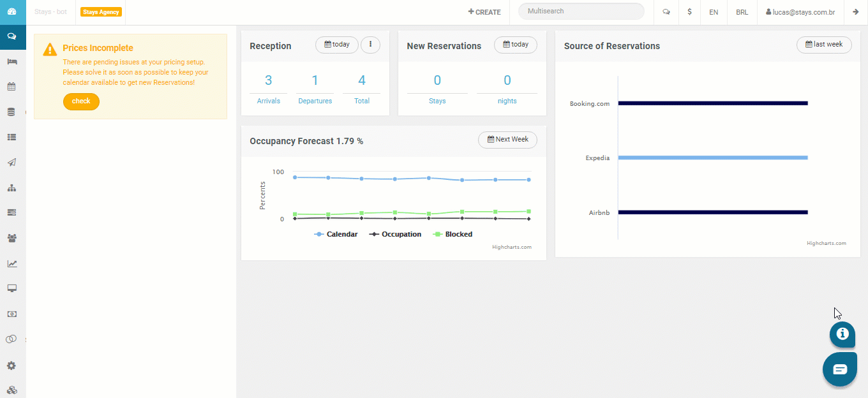This screenshot has height=398, width=868.
Task: Click the 'Booking.com' axis label
Action: pyautogui.click(x=590, y=104)
